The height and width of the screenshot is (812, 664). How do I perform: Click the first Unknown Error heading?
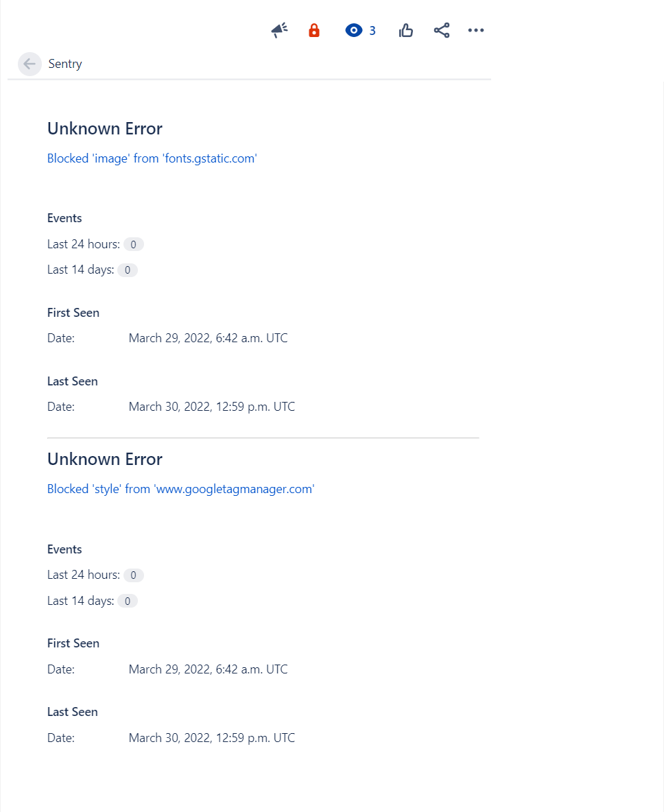click(104, 128)
